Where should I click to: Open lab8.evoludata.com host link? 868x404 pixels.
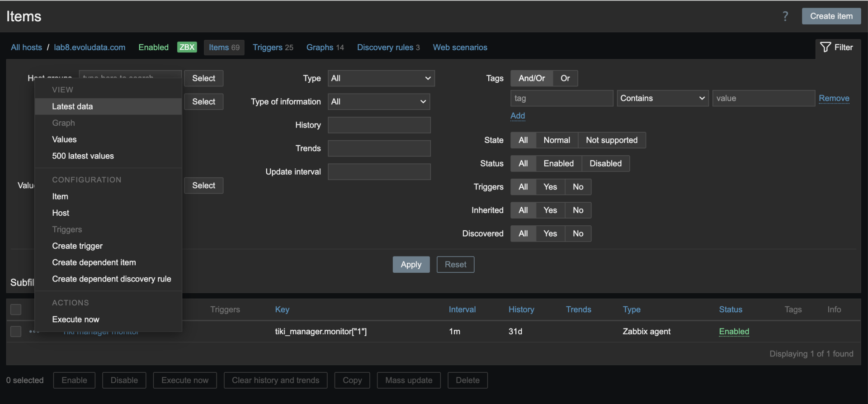pyautogui.click(x=90, y=48)
